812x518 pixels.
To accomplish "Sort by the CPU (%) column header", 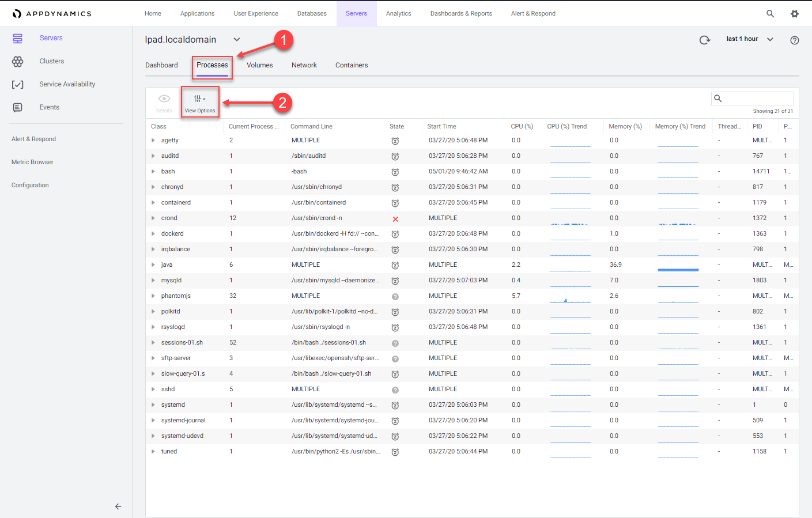I will (522, 127).
